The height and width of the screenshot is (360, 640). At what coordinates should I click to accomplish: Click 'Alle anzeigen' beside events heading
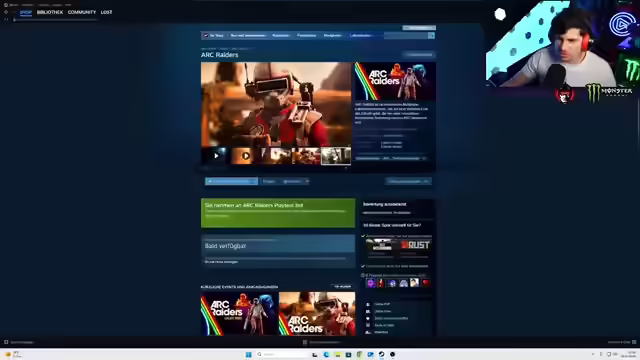(x=342, y=287)
